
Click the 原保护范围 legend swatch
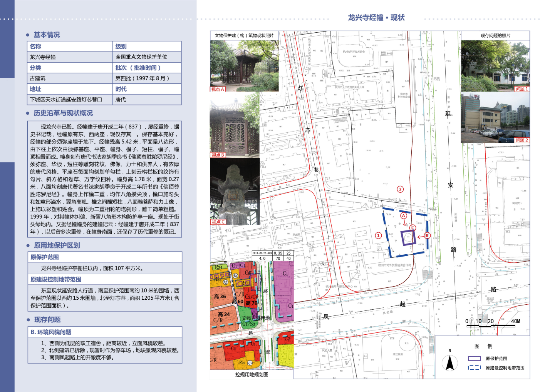474,358
